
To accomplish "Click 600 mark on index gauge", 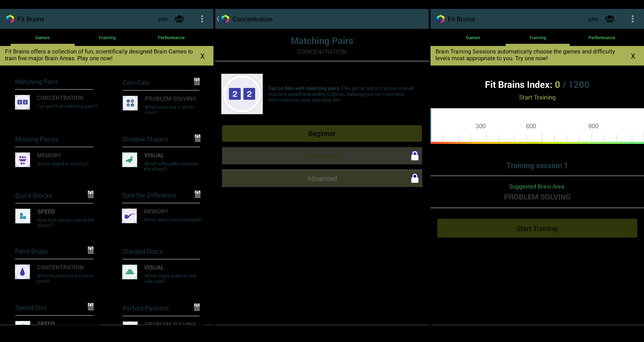I will coord(531,126).
